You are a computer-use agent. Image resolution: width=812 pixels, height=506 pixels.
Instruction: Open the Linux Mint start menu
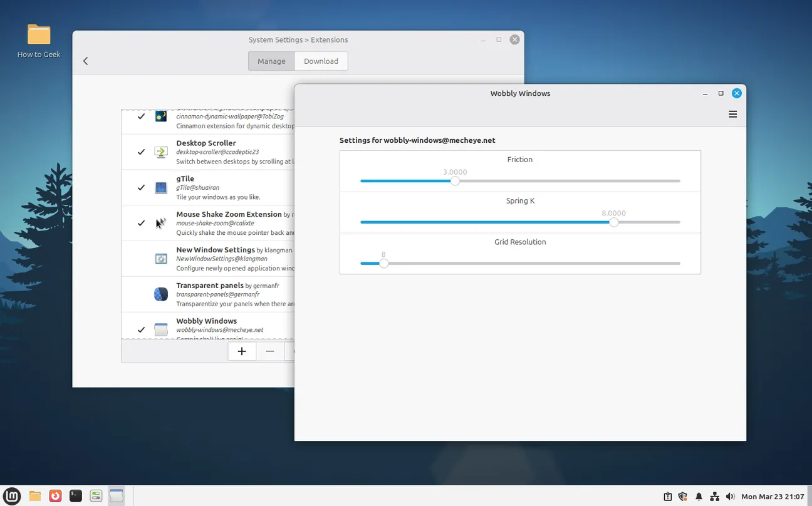click(x=13, y=496)
